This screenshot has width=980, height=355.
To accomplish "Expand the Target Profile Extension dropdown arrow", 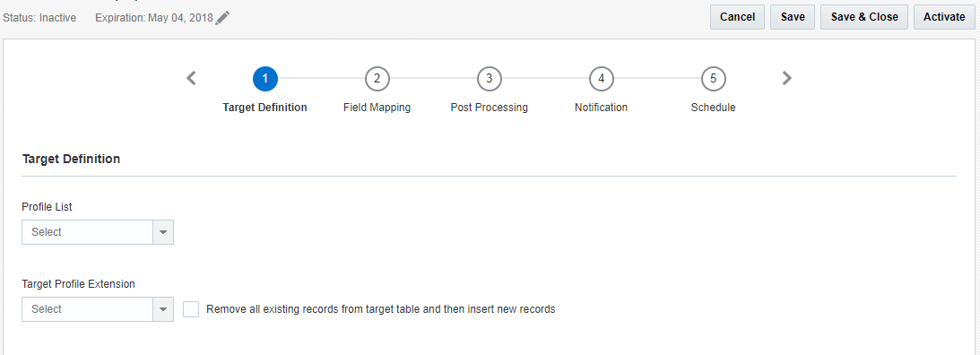I will point(163,308).
